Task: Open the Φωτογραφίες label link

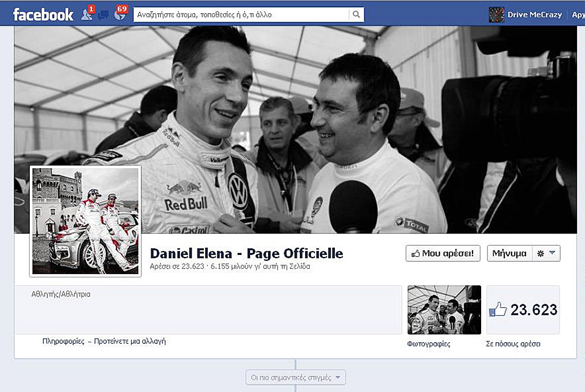Action: (x=429, y=344)
